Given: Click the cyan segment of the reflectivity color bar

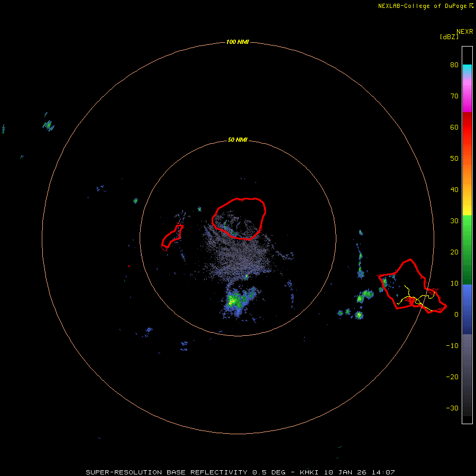Looking at the screenshot, I should pos(467,69).
